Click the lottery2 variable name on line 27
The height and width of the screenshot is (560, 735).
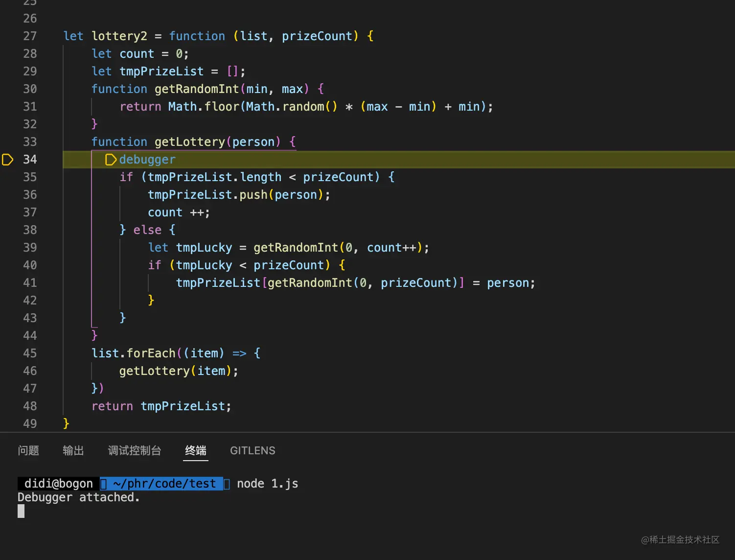pyautogui.click(x=119, y=36)
